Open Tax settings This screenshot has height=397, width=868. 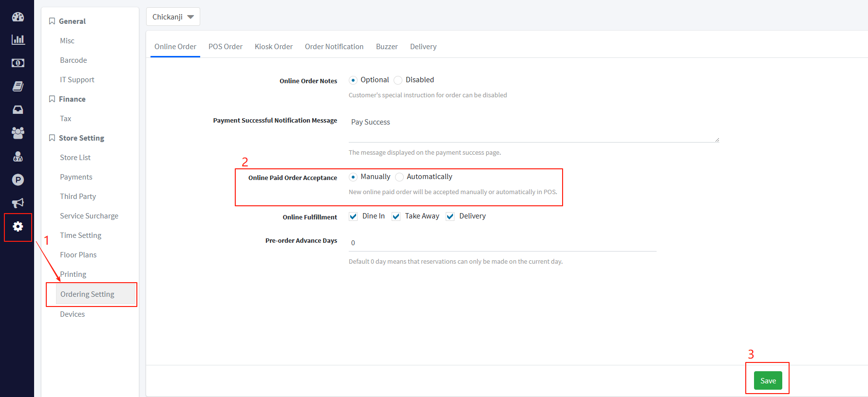coord(66,118)
